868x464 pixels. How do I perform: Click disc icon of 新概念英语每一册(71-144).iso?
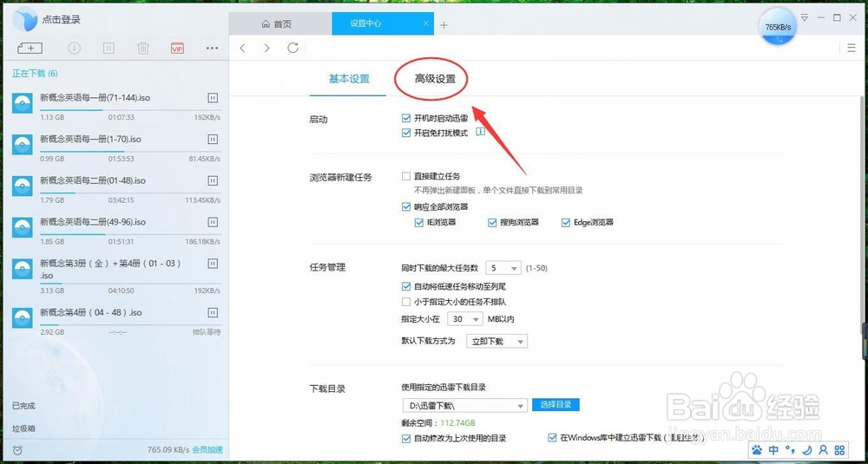pyautogui.click(x=23, y=103)
